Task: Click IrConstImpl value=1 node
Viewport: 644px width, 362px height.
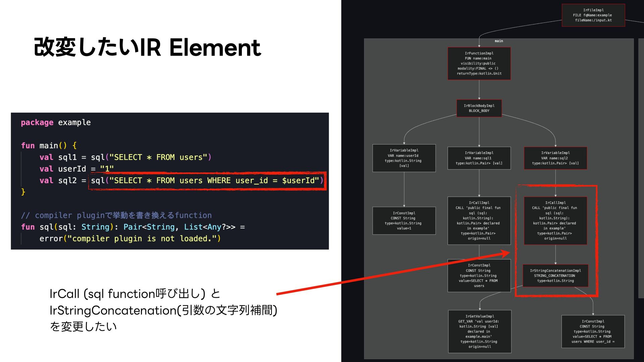Action: point(404,221)
